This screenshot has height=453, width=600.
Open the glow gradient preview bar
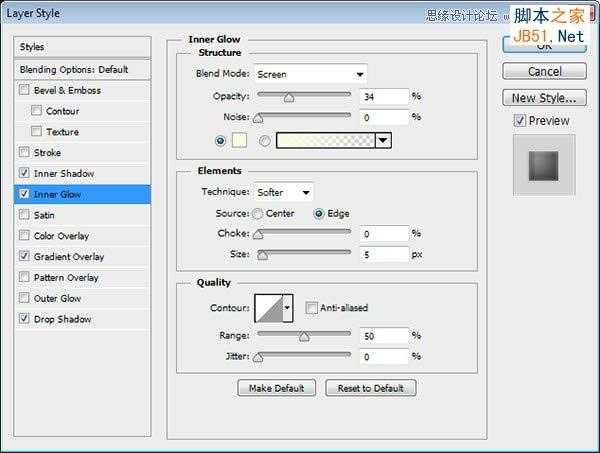326,140
